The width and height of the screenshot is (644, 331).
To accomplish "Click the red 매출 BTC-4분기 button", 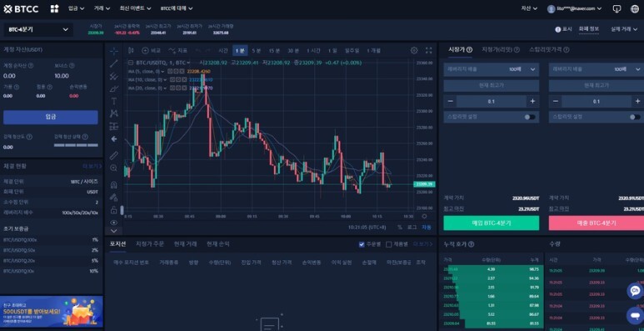I will click(597, 223).
